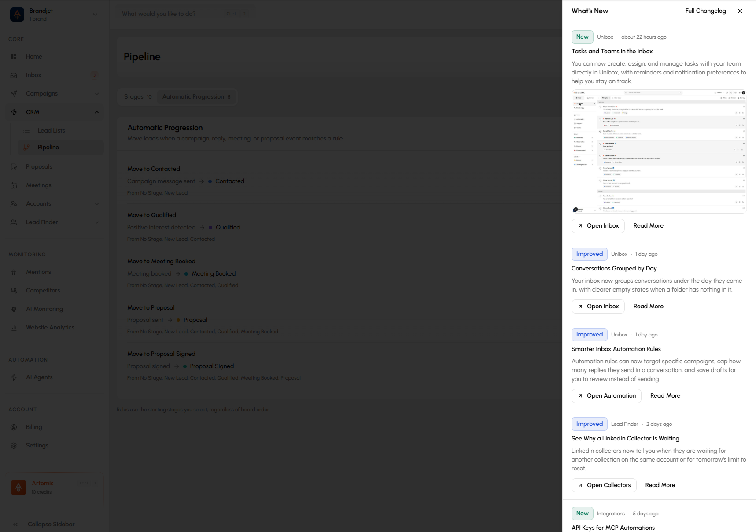Click the 'Move to Qualified' rule title

[152, 215]
